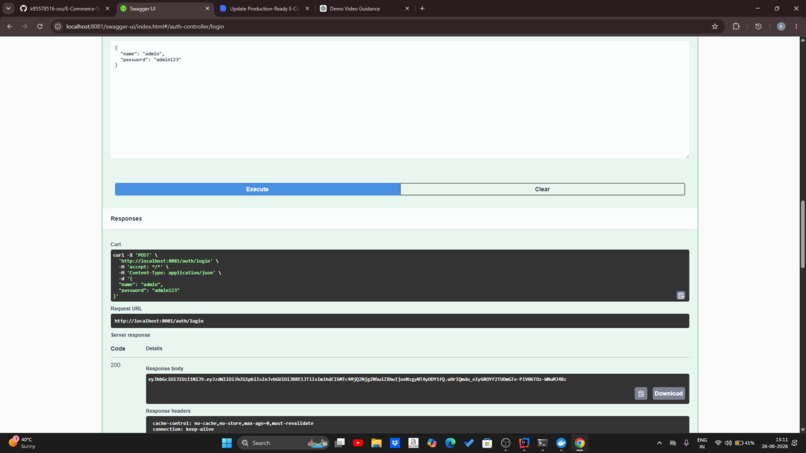Open the ENG IN language switcher
The width and height of the screenshot is (806, 453).
tap(702, 443)
